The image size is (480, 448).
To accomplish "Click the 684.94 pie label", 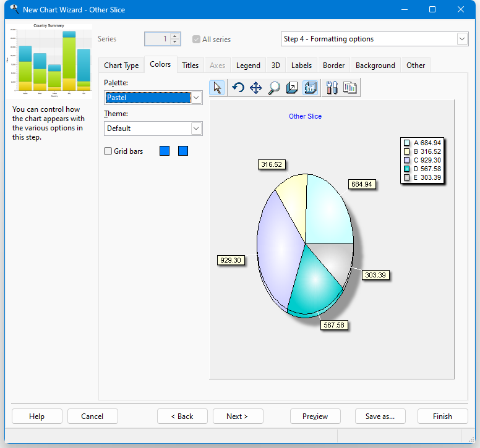I will [362, 184].
